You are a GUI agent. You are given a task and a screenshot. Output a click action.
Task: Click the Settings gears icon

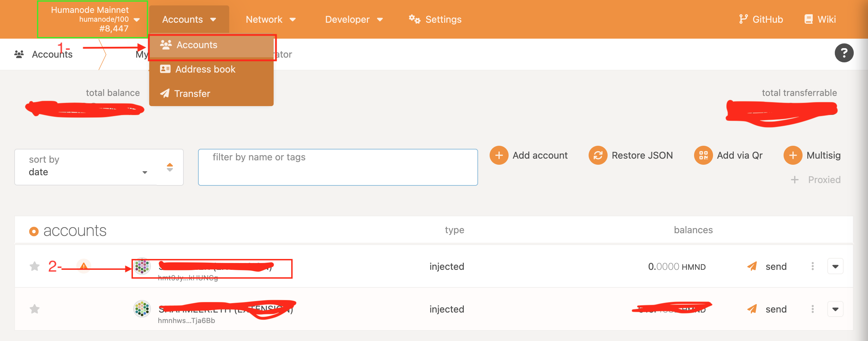414,19
